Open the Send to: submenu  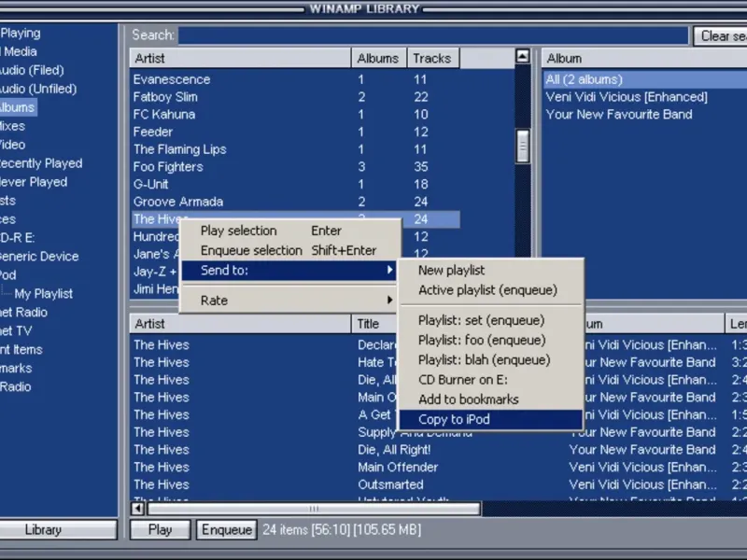point(289,271)
